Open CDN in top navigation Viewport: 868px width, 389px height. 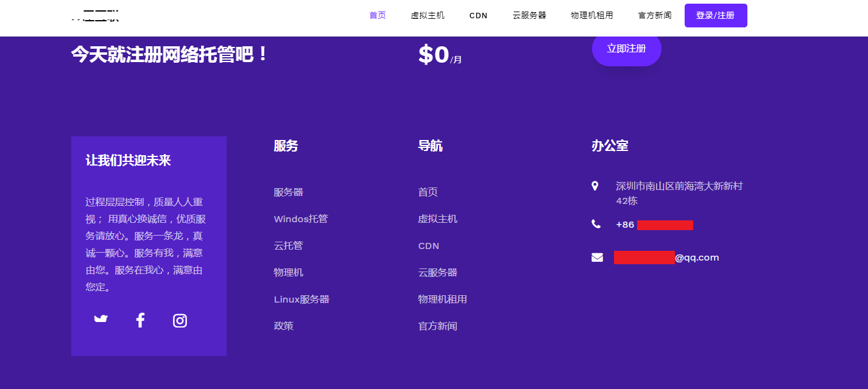(479, 16)
